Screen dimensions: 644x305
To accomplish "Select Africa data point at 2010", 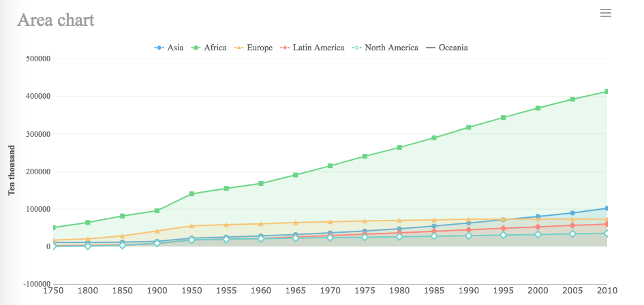I will click(x=607, y=91).
